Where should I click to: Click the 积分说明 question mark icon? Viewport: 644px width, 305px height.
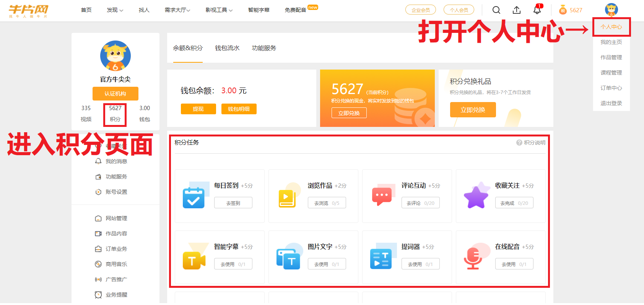519,143
